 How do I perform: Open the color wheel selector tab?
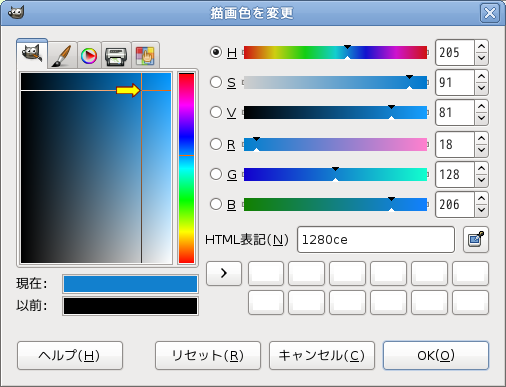coord(89,55)
